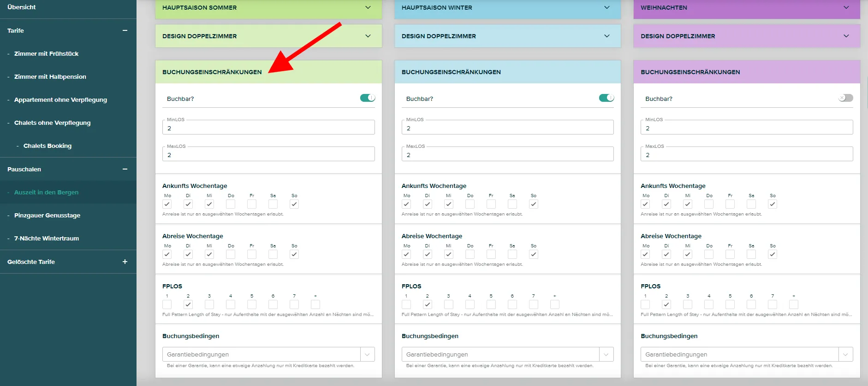Check FPLOS plus option in summer column
Viewport: 868px width, 386px height.
click(315, 304)
